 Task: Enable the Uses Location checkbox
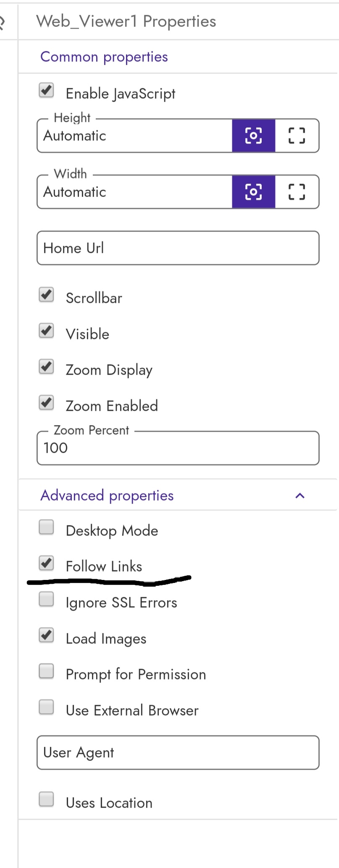point(46,799)
